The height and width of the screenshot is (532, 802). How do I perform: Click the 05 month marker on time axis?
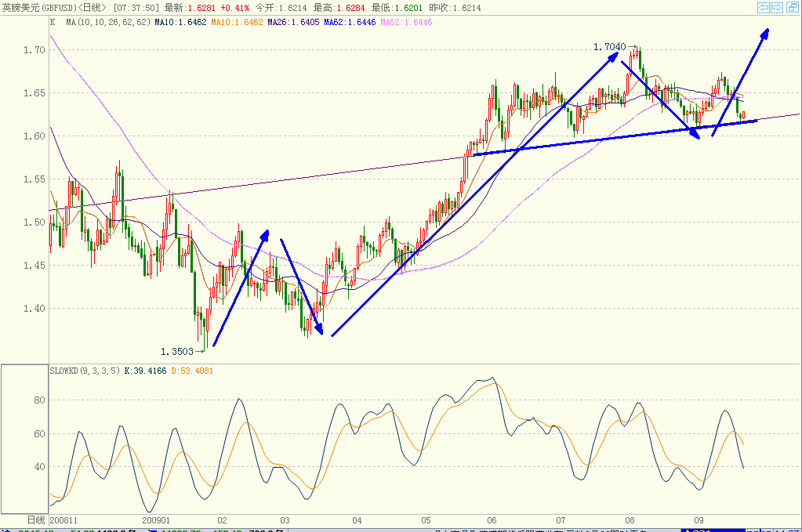pos(426,520)
